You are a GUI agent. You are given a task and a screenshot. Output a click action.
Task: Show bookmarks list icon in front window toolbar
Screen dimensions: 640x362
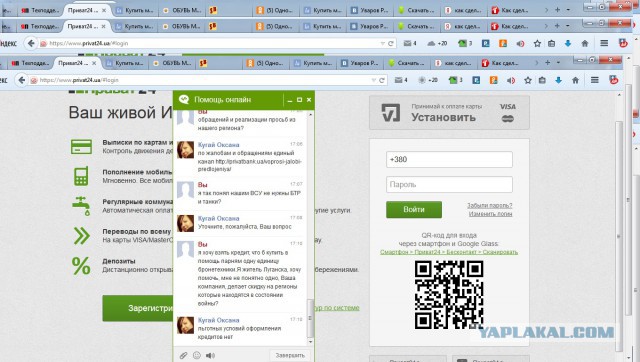[542, 80]
